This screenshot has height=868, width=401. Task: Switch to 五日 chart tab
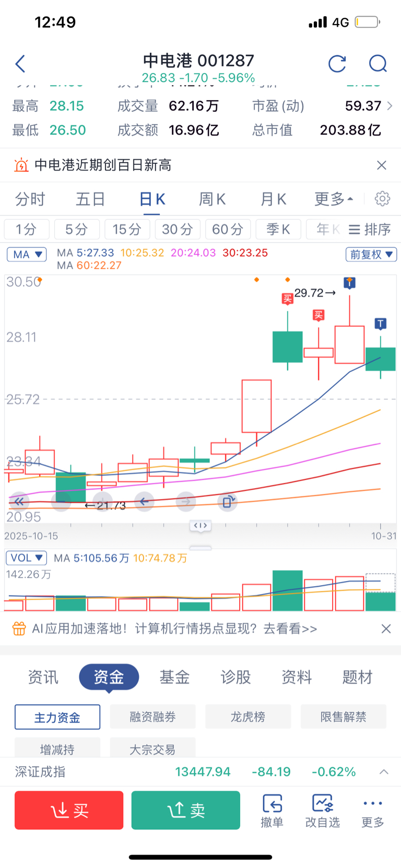[x=90, y=199]
